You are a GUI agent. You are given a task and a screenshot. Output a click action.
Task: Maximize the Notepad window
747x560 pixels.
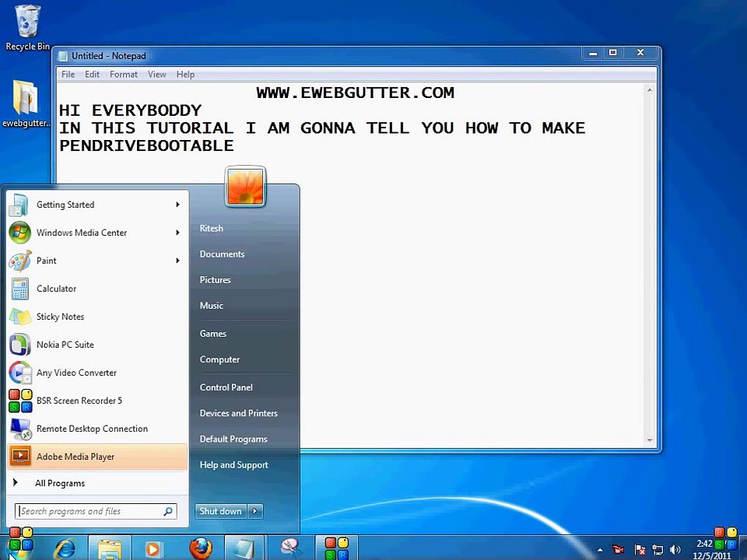coord(613,53)
